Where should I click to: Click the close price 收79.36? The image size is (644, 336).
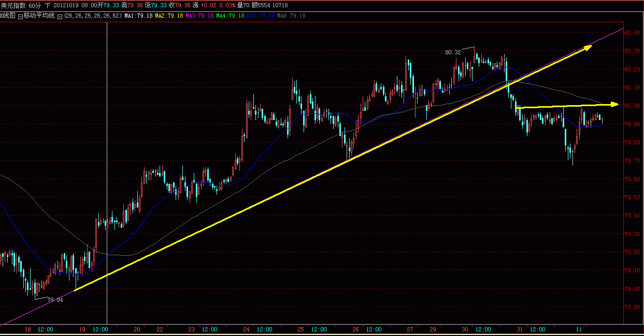coord(180,5)
